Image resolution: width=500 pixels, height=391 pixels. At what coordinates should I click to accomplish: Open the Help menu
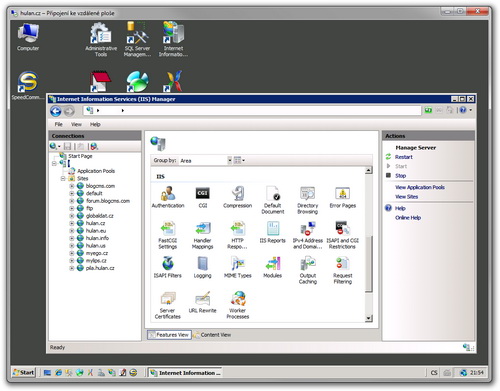click(x=95, y=124)
